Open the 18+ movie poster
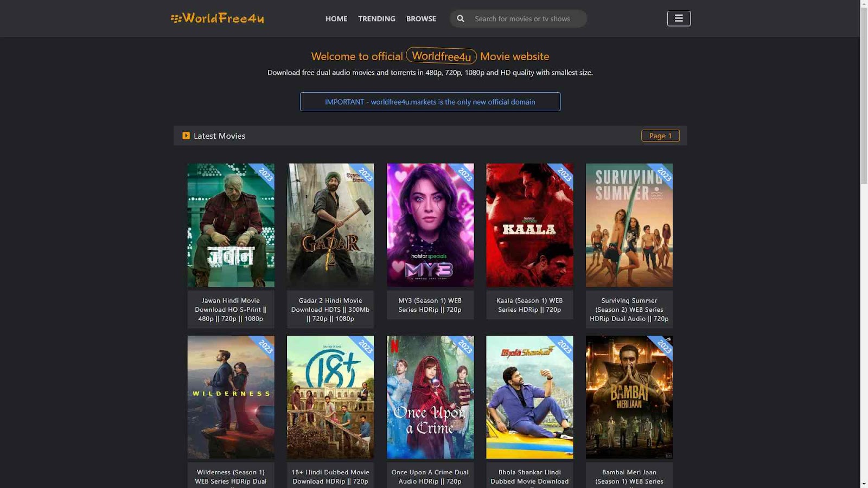 point(330,397)
